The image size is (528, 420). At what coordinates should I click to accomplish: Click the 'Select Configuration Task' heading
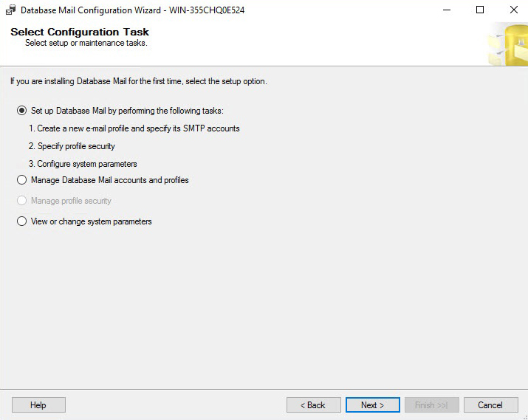tap(80, 32)
